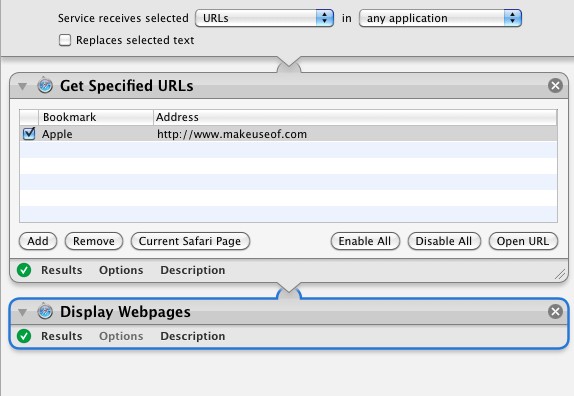The image size is (574, 396).
Task: Collapse the Get Specified URLs action
Action: [x=23, y=86]
